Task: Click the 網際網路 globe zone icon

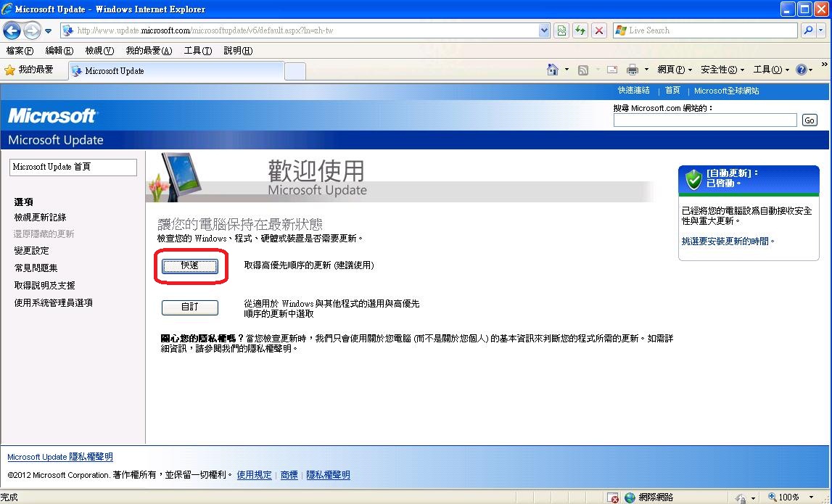Action: pos(630,497)
